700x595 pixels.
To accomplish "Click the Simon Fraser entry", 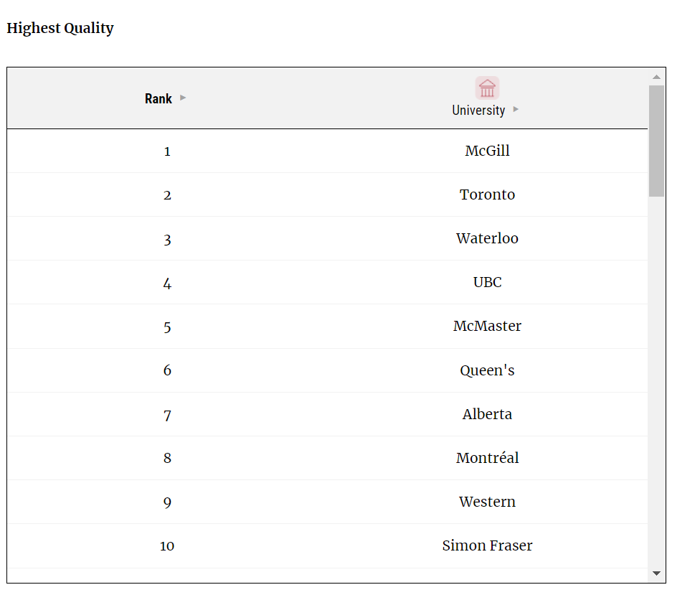I will point(487,545).
